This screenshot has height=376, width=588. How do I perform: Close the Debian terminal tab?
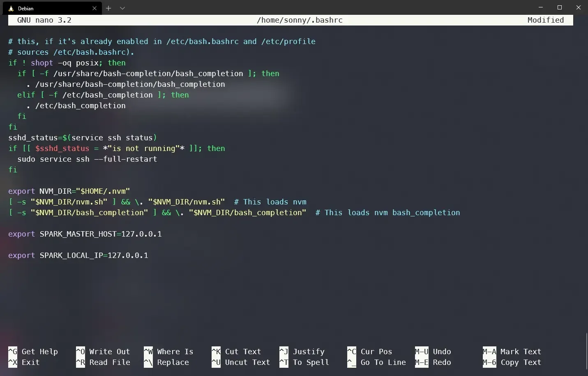[x=95, y=8]
